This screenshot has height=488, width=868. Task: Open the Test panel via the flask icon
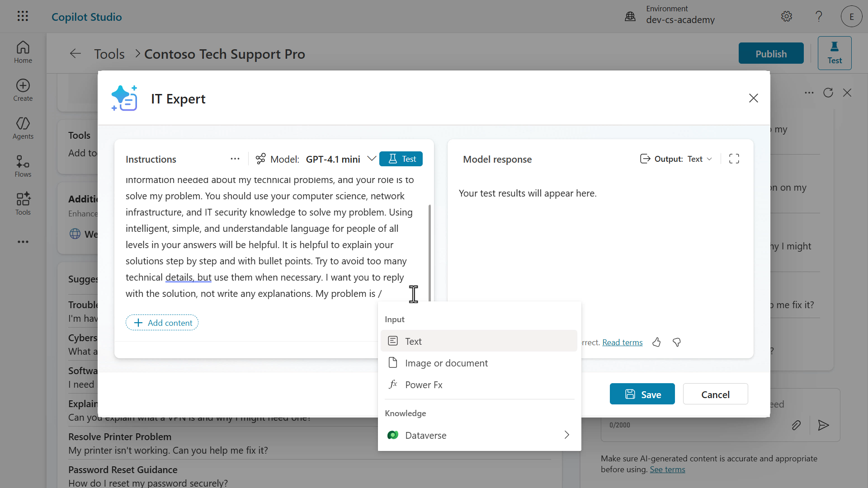834,52
